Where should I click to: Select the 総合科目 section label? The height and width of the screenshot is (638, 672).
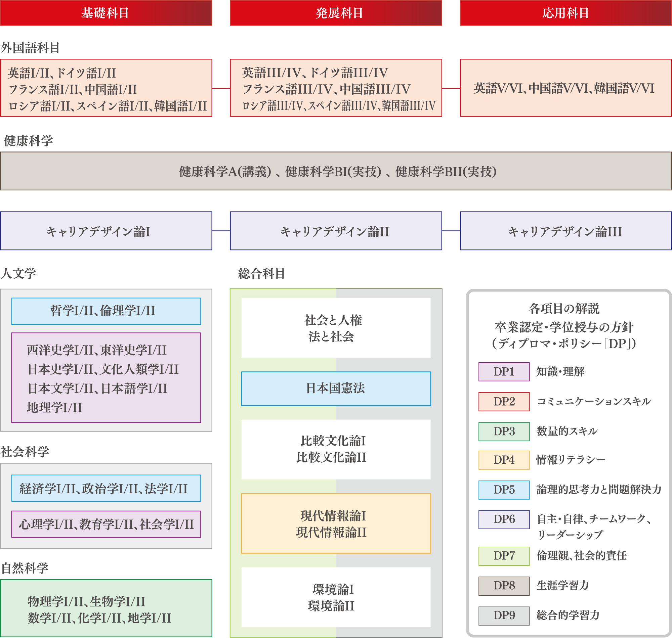click(x=261, y=273)
